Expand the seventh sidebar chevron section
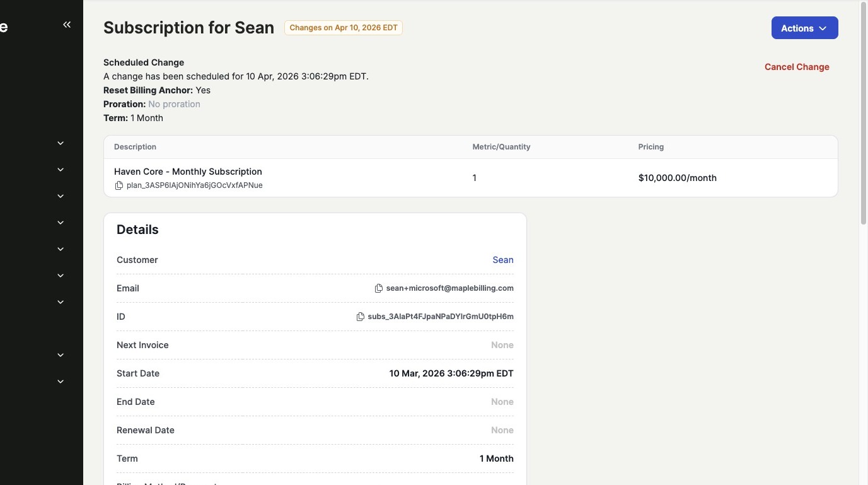 [x=61, y=302]
